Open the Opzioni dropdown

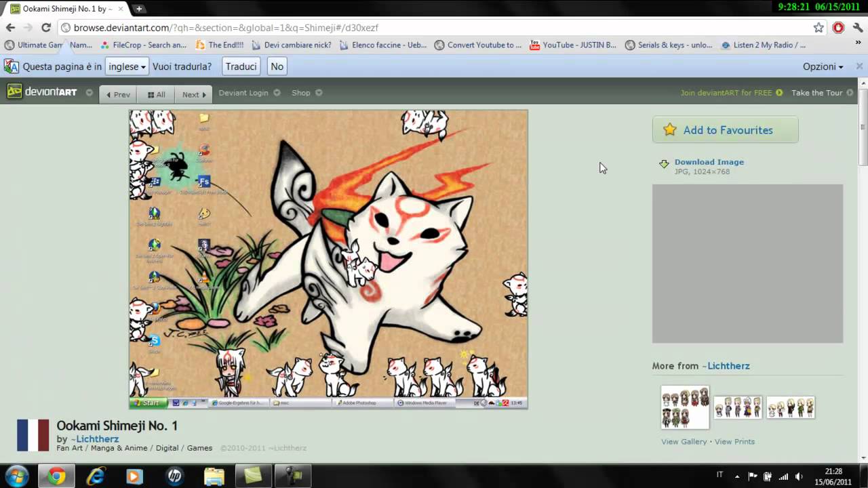point(823,66)
